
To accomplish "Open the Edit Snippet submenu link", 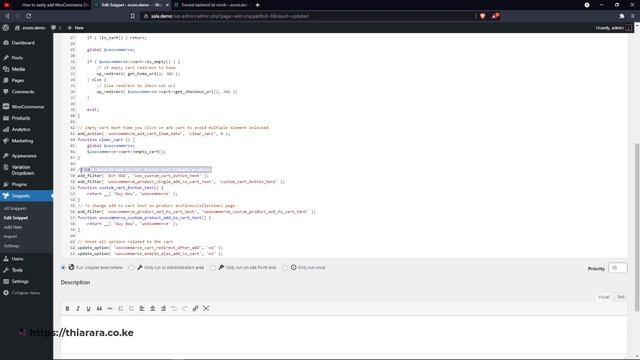I will (x=16, y=218).
